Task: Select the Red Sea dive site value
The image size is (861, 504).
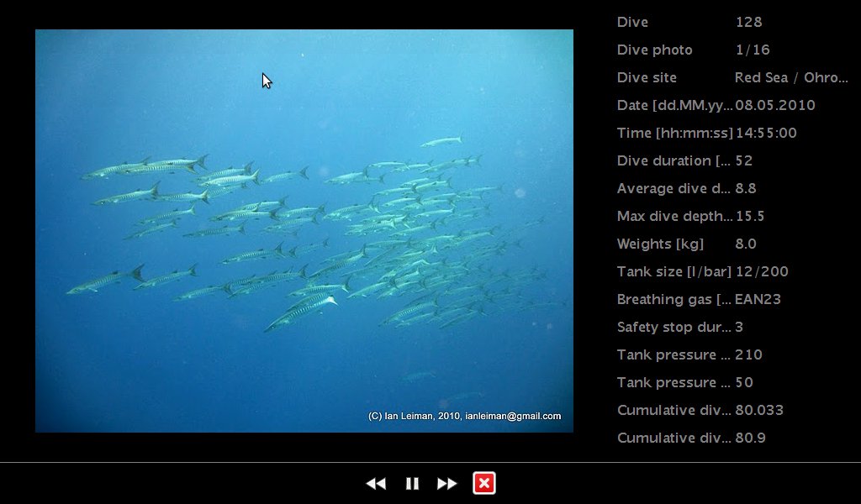Action: [x=790, y=77]
